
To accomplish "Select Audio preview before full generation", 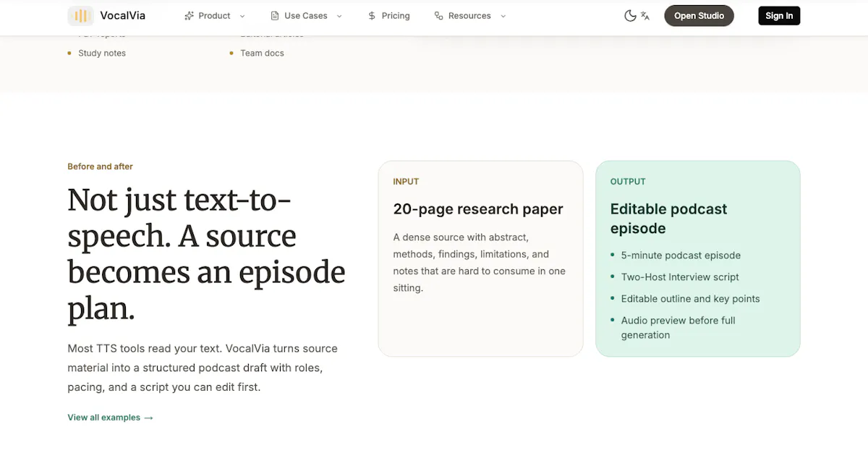I will (678, 328).
